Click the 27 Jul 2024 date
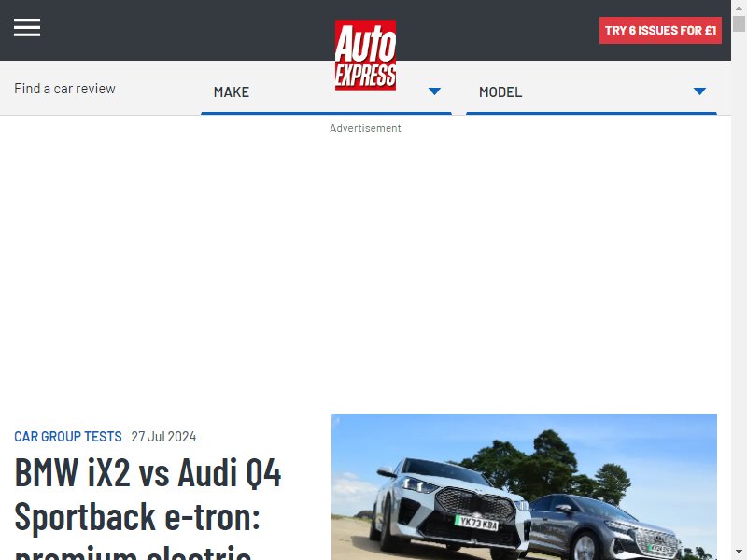 163,436
